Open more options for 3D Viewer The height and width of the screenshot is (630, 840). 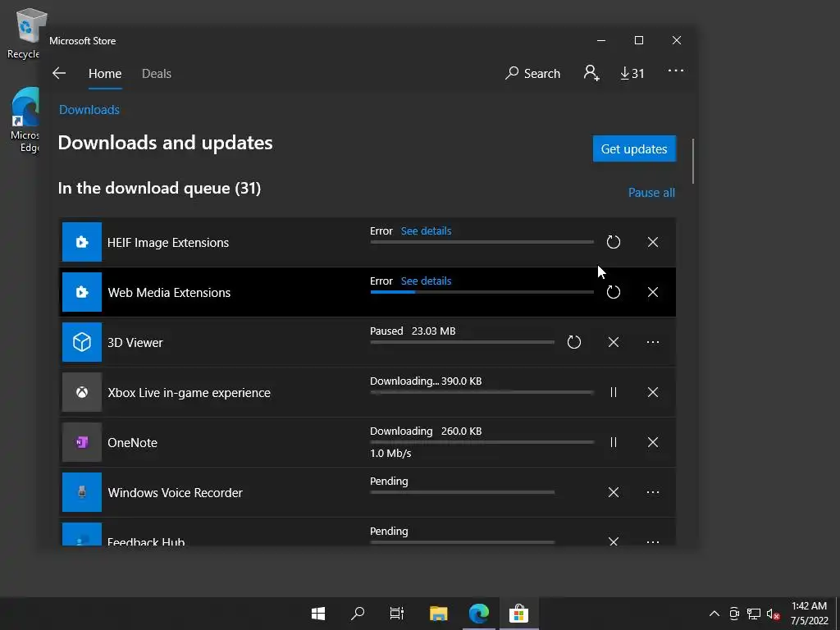pyautogui.click(x=652, y=342)
